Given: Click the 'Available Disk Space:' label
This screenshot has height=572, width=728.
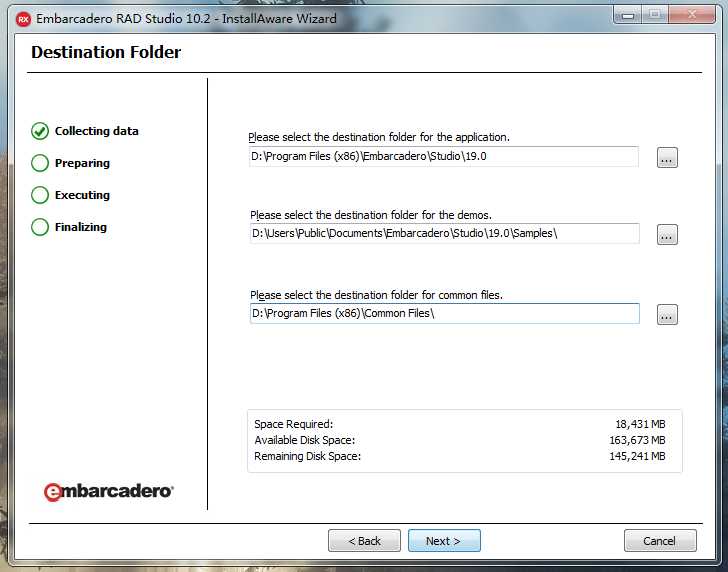Looking at the screenshot, I should (x=305, y=440).
